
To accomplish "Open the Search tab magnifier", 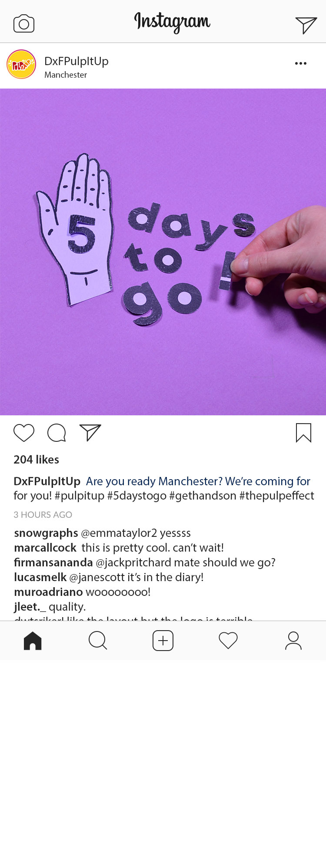I will (98, 641).
